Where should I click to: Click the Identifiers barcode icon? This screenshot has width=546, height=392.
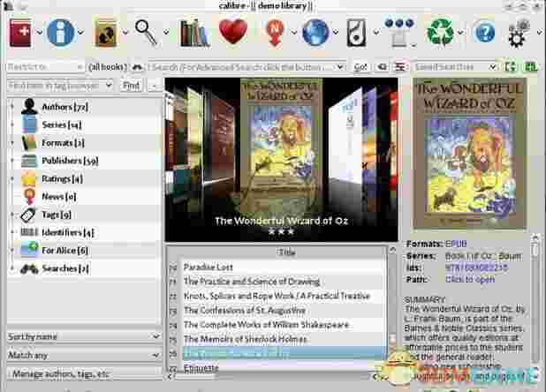(x=29, y=232)
